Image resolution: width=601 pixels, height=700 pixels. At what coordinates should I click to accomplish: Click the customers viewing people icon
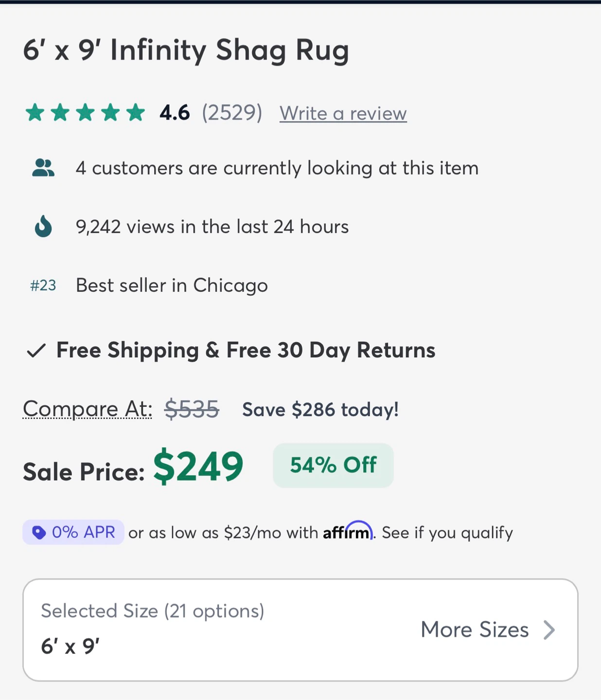pyautogui.click(x=43, y=168)
